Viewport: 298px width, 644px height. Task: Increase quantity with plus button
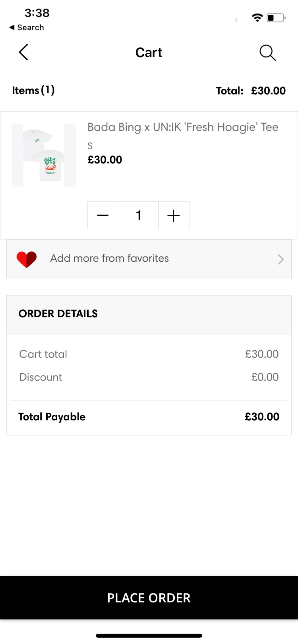point(174,215)
